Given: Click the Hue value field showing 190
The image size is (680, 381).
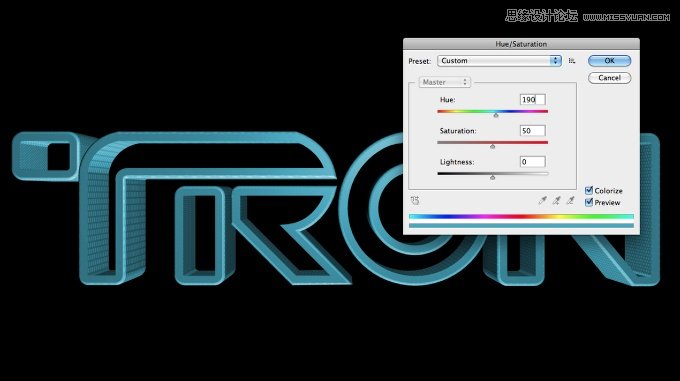Looking at the screenshot, I should (x=533, y=99).
